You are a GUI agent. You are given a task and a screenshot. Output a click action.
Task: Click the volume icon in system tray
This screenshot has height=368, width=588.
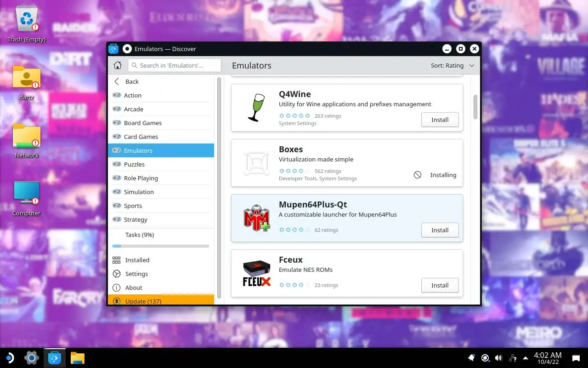click(498, 358)
